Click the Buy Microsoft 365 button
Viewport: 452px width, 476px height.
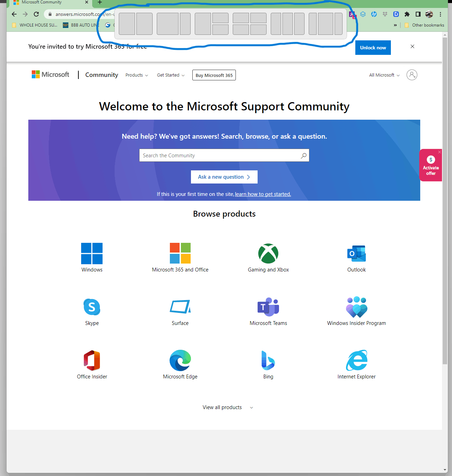[x=214, y=75]
